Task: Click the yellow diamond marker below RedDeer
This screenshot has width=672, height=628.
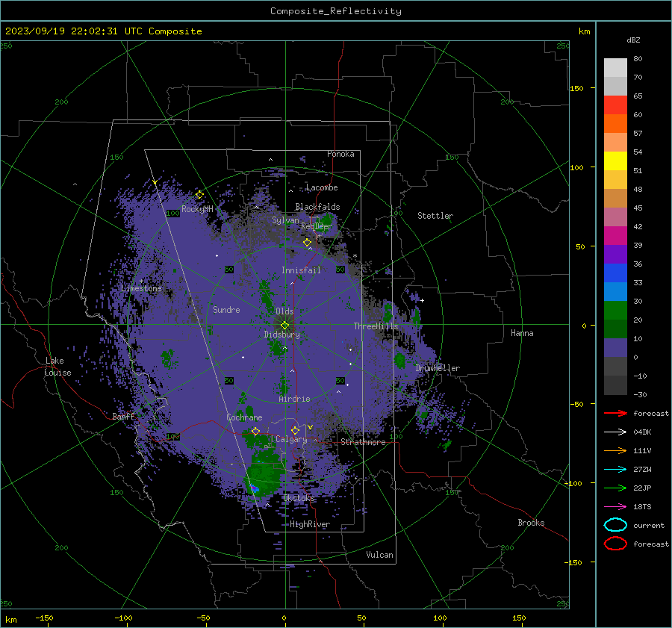Action: [x=308, y=243]
